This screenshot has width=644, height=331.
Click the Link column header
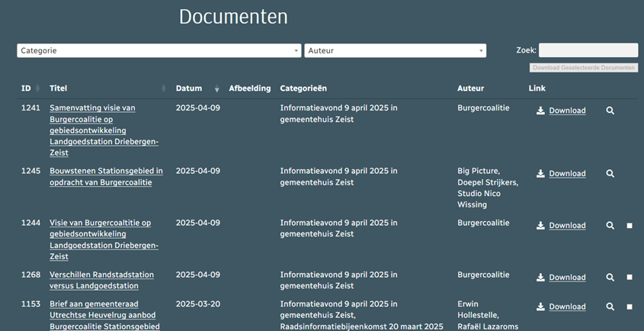point(537,88)
